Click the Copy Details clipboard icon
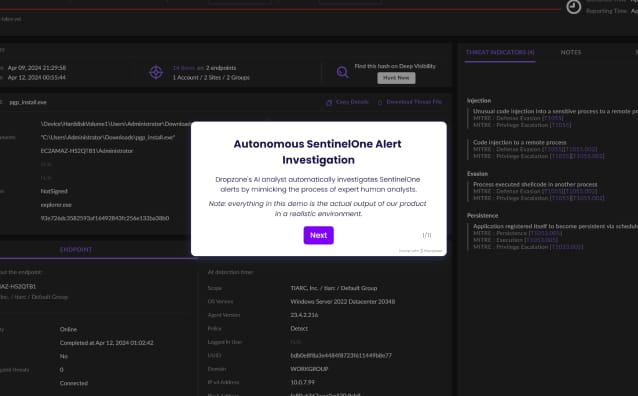 point(329,103)
